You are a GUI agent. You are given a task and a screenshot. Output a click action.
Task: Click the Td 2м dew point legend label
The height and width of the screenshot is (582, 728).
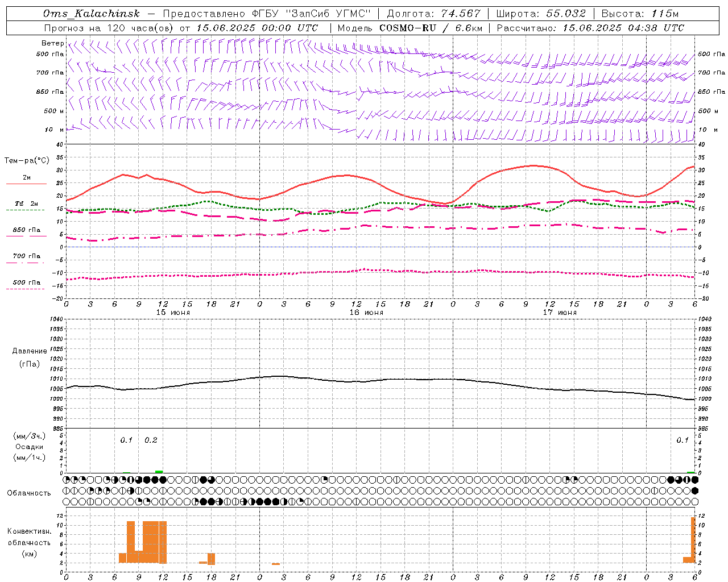[x=26, y=203]
